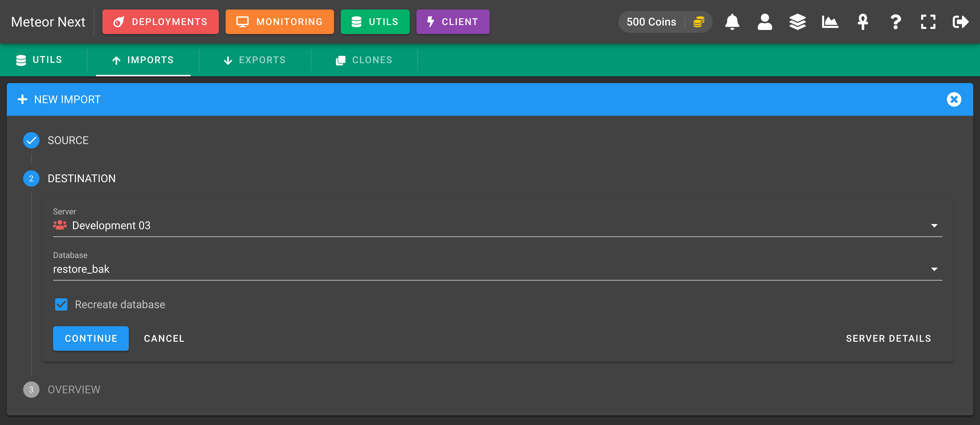Click the Meteor Next logo text
This screenshot has width=980, height=425.
tap(48, 22)
